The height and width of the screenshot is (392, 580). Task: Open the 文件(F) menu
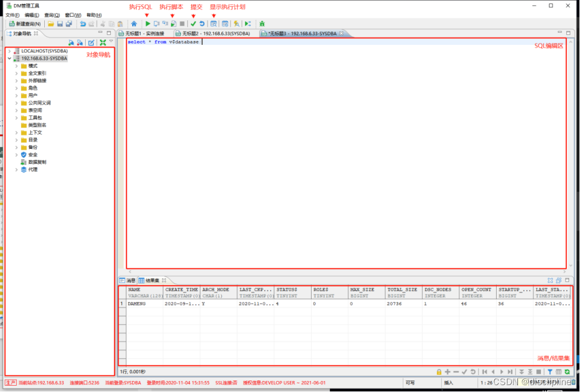click(x=12, y=15)
